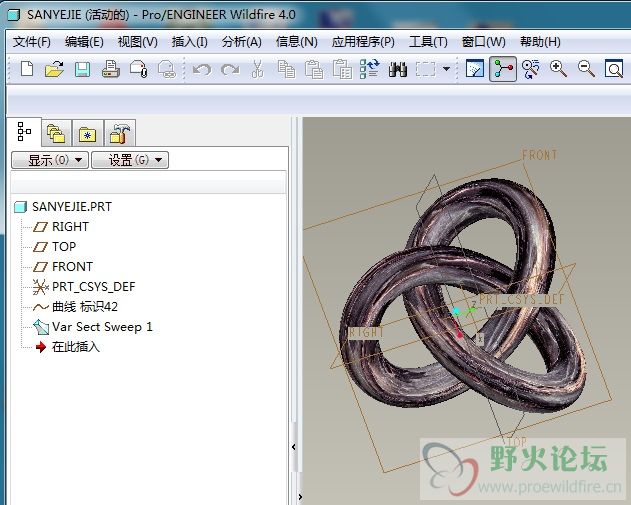Viewport: 631px width, 505px height.
Task: Save the model with the floppy disk icon
Action: click(82, 69)
